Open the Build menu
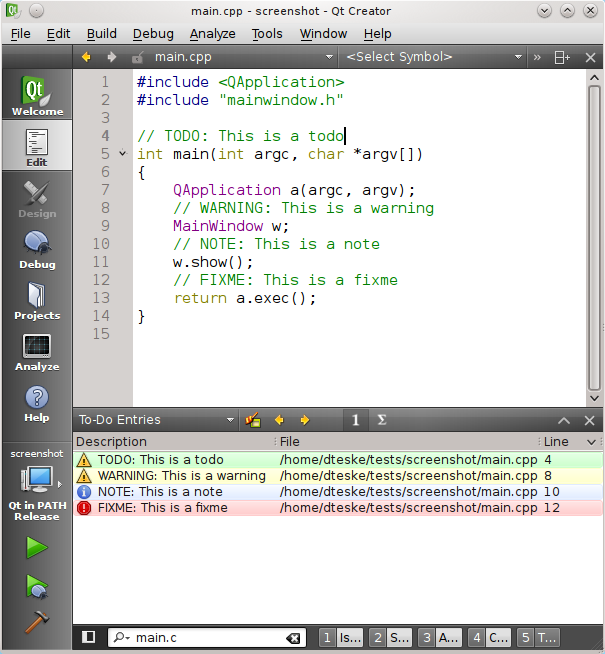 click(x=102, y=33)
